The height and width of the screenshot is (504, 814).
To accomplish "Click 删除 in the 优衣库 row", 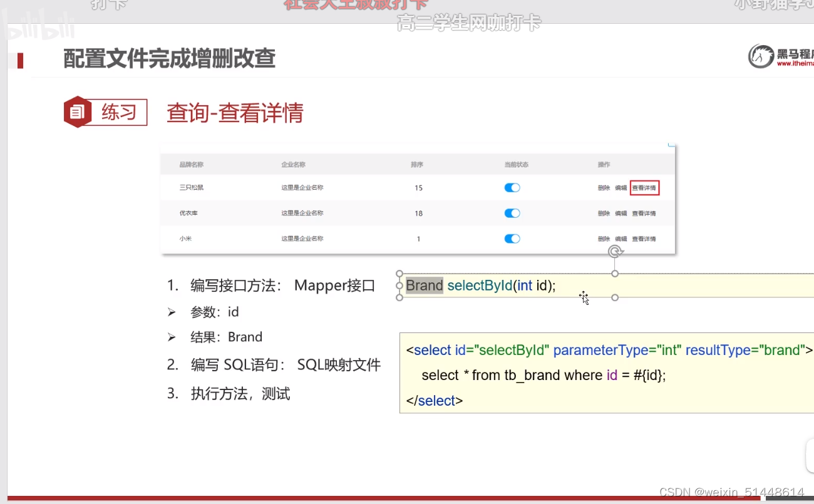I will (604, 213).
